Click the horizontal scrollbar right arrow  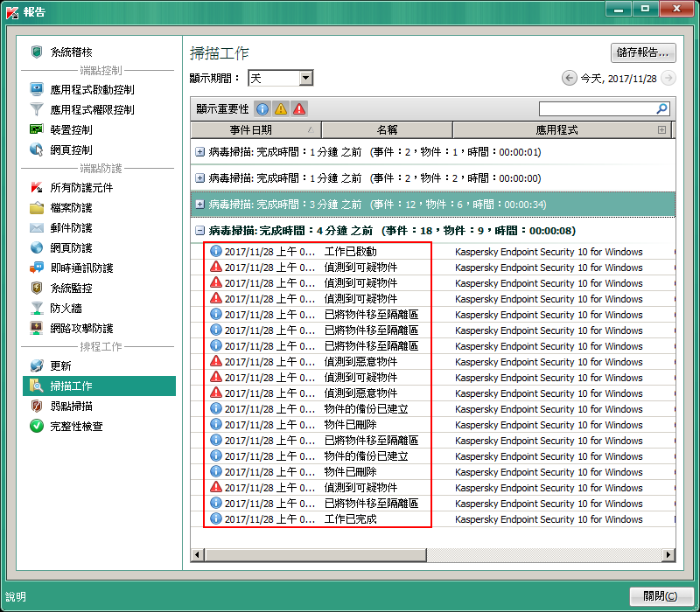(669, 555)
